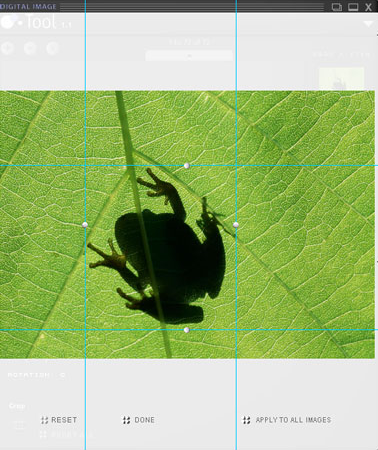
Task: Click DONE to finish cropping
Action: 139,420
